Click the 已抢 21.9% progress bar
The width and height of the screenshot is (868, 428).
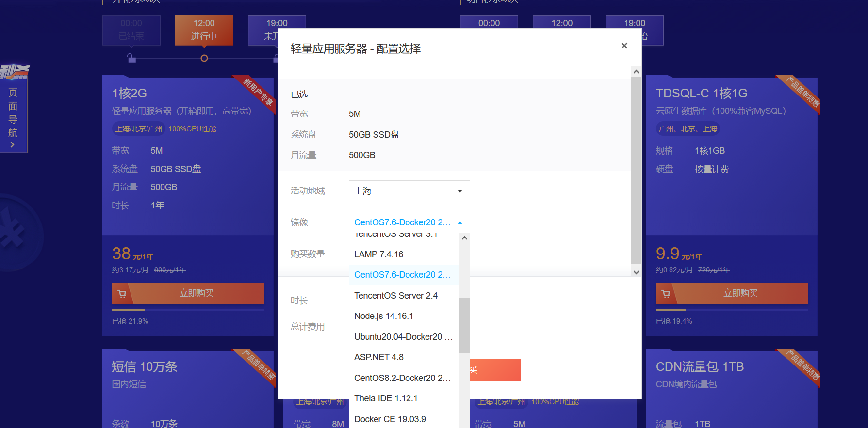(x=188, y=310)
